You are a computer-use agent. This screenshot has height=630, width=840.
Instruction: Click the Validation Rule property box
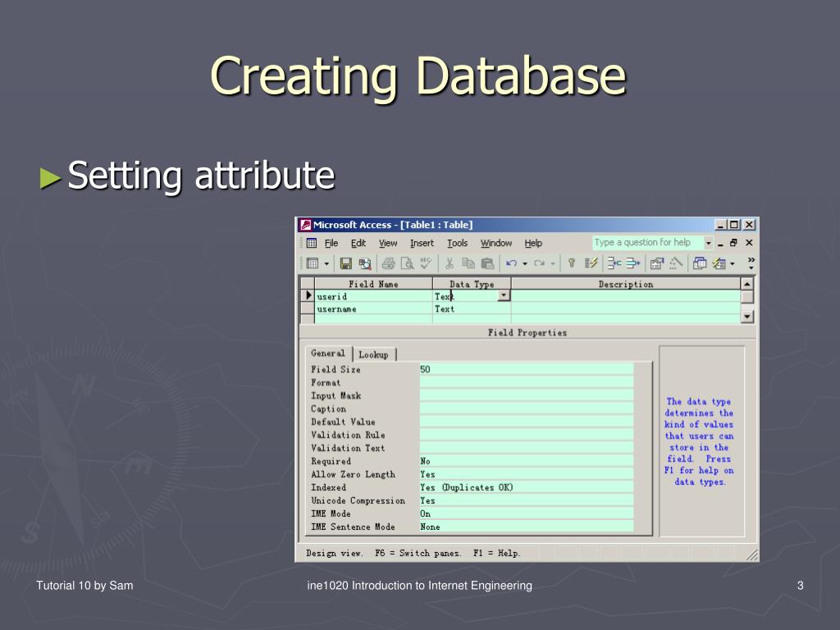(x=527, y=435)
